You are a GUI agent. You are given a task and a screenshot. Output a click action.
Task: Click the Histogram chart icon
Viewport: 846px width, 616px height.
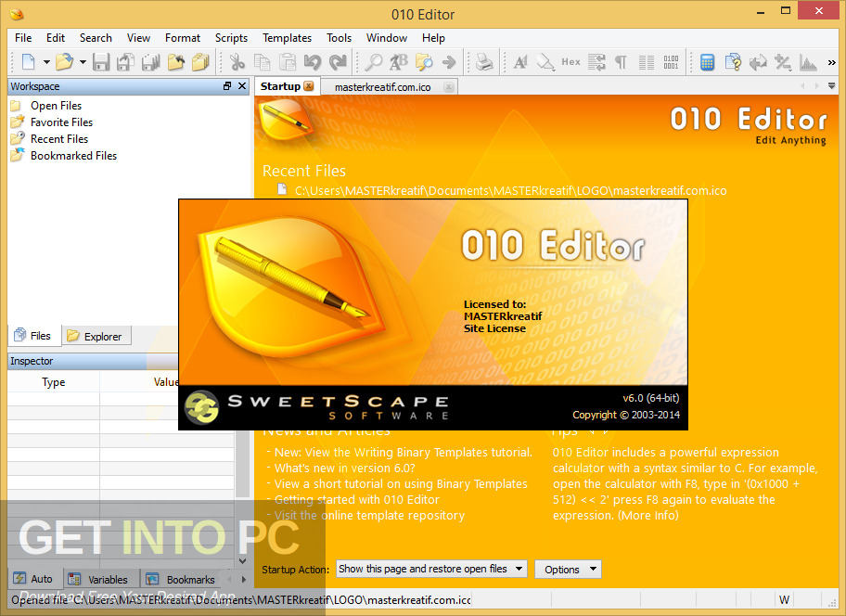pyautogui.click(x=808, y=62)
